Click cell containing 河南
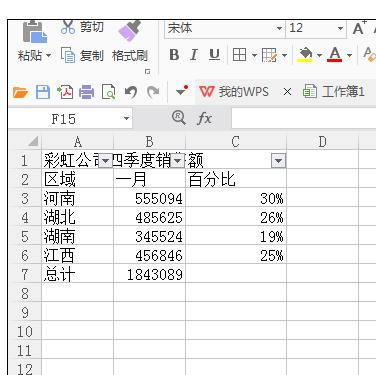376x375 pixels. click(x=78, y=199)
